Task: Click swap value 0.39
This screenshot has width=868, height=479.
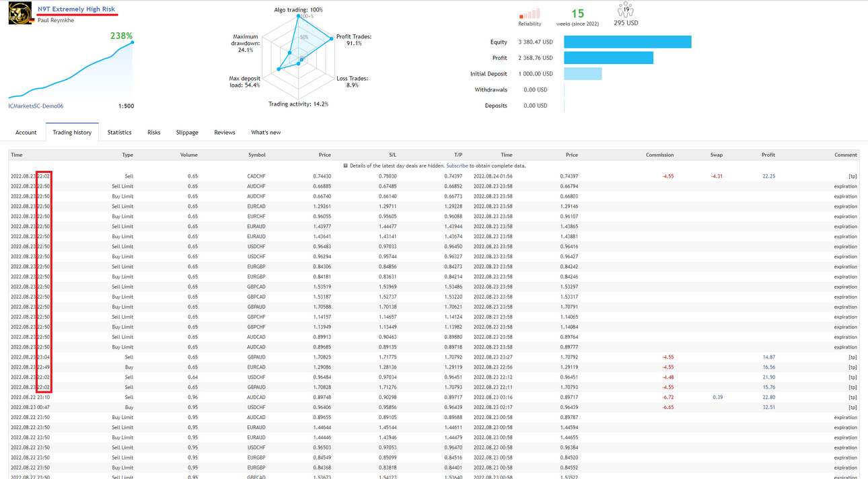Action: [x=717, y=398]
